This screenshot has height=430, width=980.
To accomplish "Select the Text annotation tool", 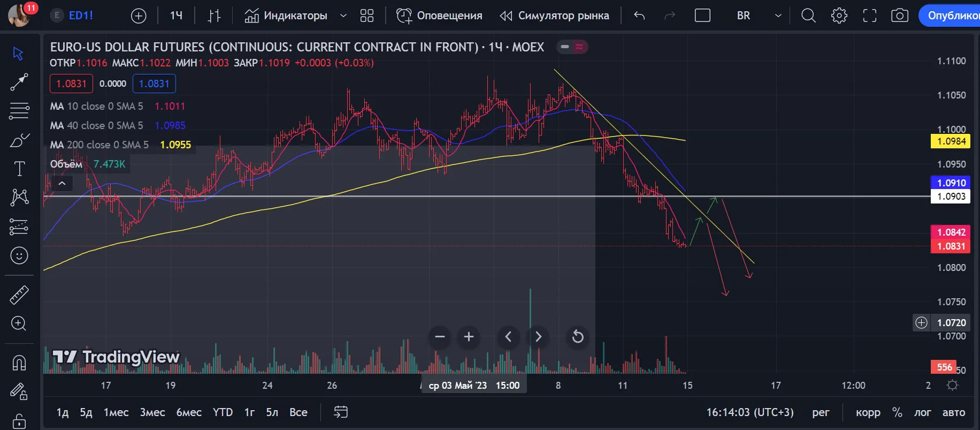I will 19,169.
